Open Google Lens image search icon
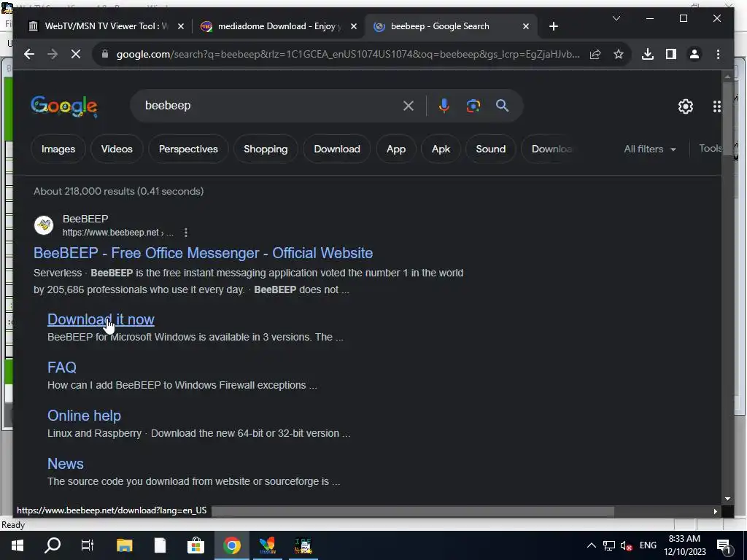Image resolution: width=747 pixels, height=560 pixels. point(473,106)
